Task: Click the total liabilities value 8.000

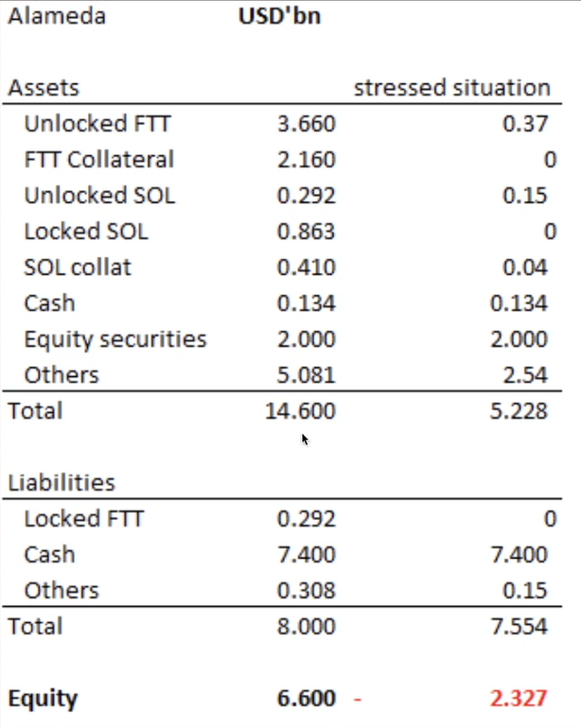Action: click(306, 626)
